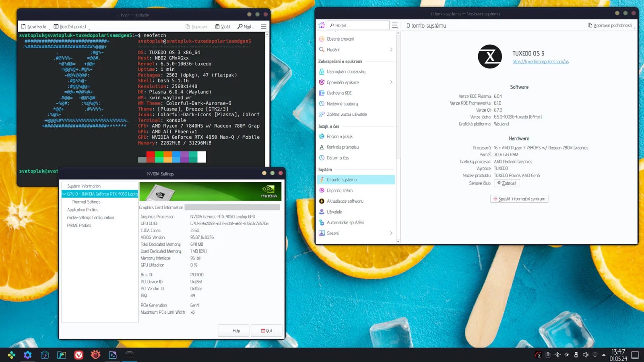Expand the Oprávnění aplikace chevron
This screenshot has height=362, width=644.
(391, 82)
